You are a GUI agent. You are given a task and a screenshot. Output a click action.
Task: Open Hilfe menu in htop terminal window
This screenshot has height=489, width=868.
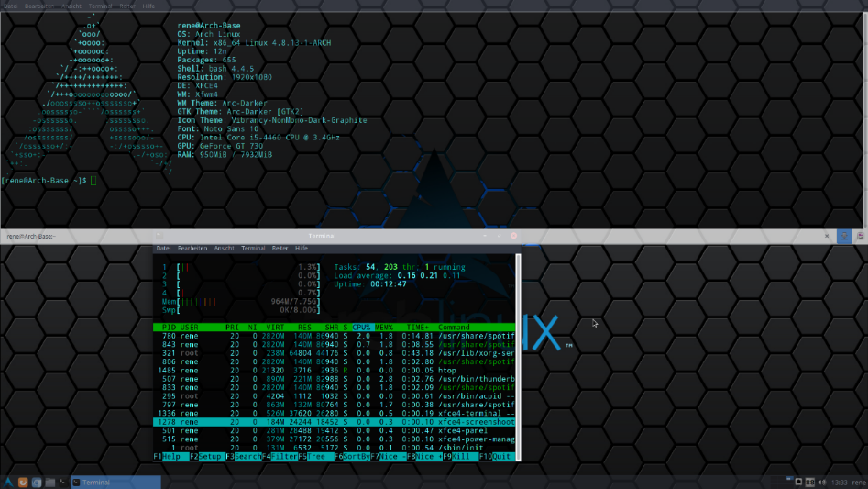[x=302, y=248]
